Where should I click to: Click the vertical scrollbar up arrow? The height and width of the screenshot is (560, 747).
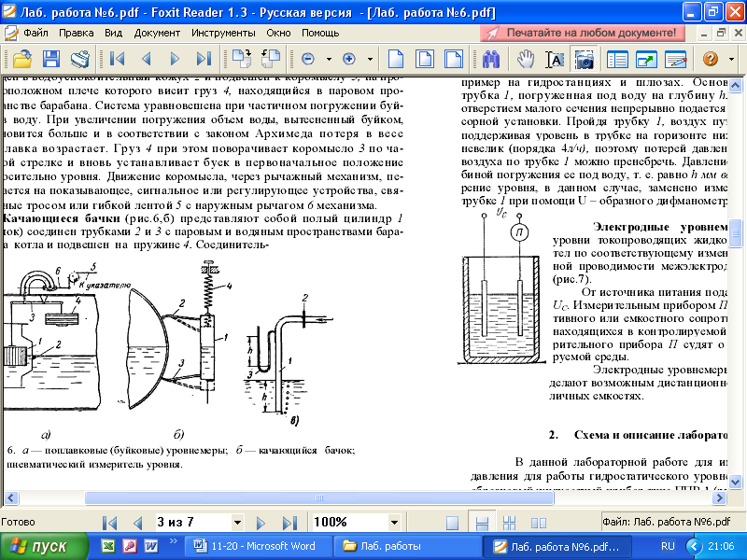coord(735,85)
